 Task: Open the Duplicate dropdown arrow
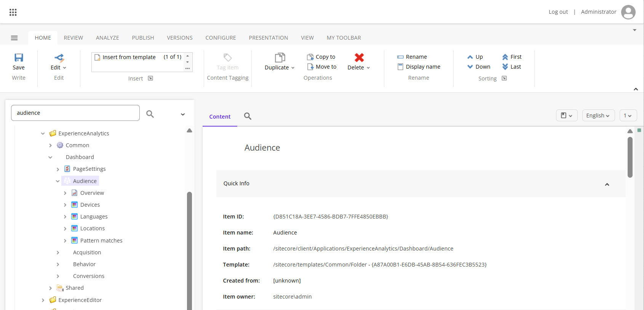point(293,68)
